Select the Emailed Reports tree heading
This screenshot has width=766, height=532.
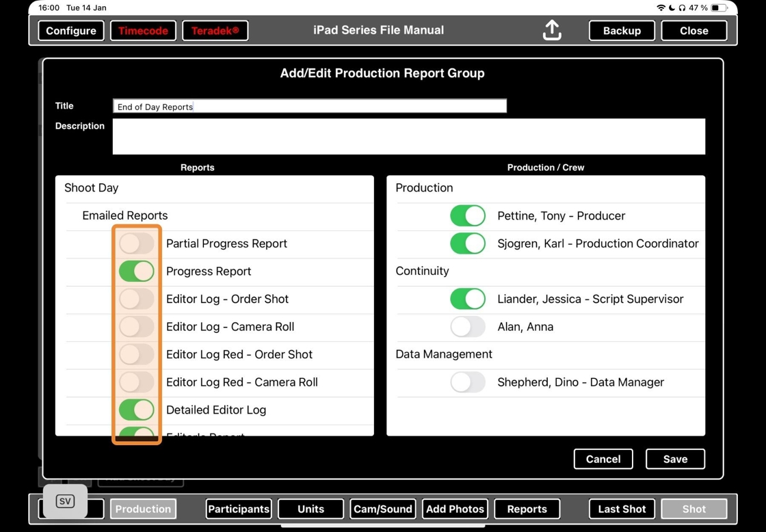point(124,215)
